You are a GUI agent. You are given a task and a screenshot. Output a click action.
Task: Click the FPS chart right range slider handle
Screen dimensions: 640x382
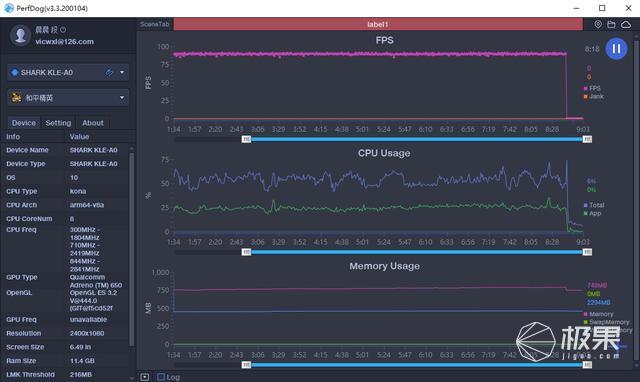[x=587, y=139]
